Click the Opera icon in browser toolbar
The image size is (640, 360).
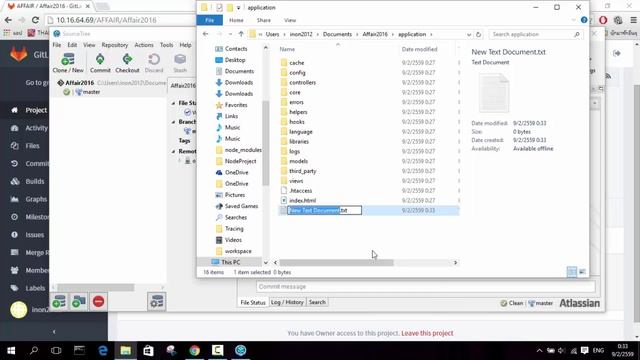(x=603, y=20)
